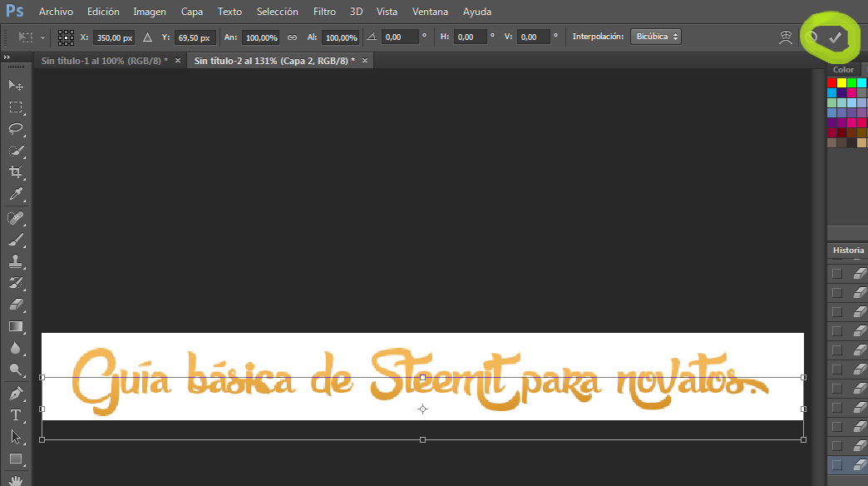Viewport: 868px width, 486px height.
Task: Open the Color panel tab
Action: tap(843, 69)
